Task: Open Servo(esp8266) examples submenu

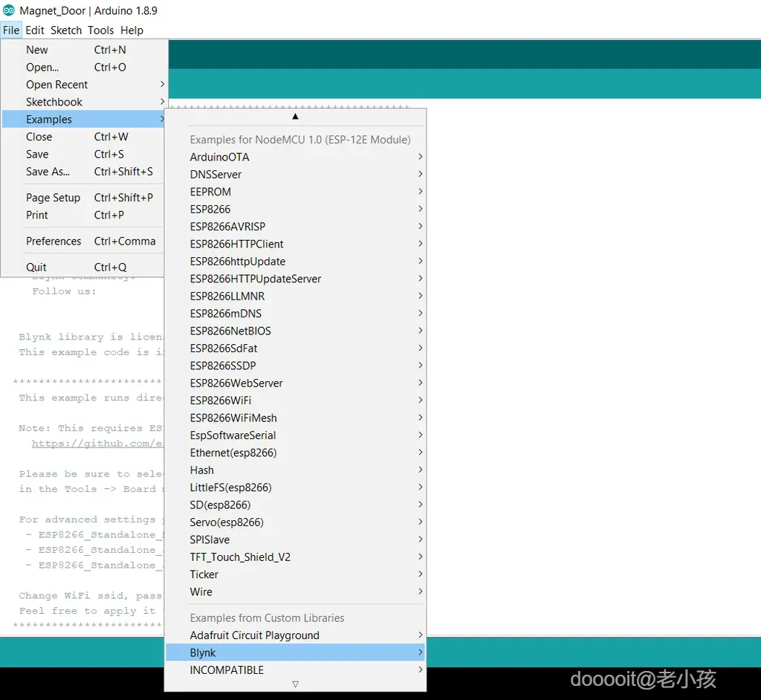Action: click(x=295, y=522)
